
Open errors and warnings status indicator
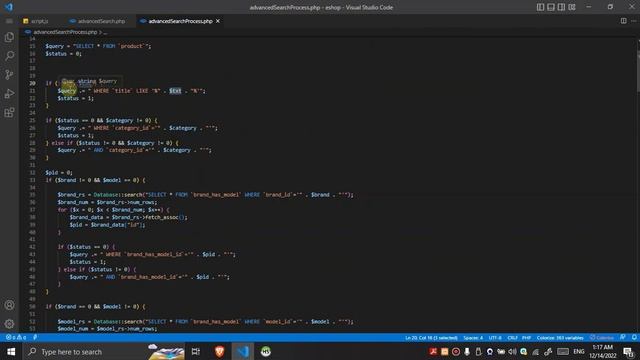tap(16, 338)
